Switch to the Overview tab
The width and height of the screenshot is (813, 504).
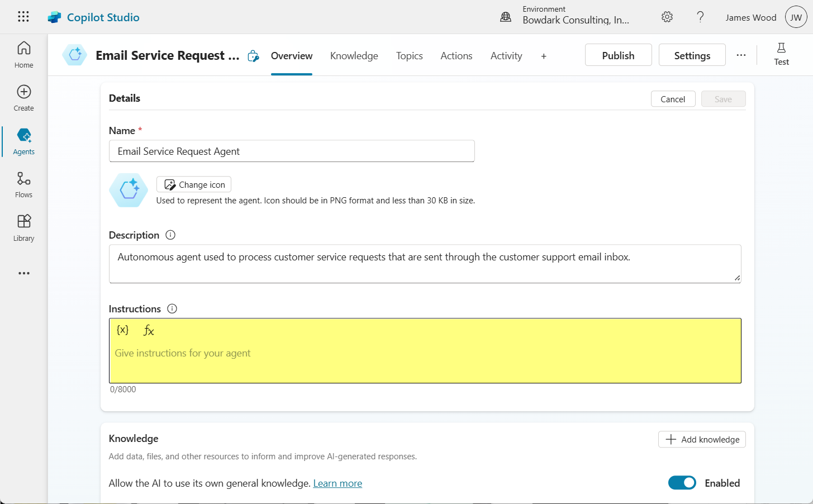tap(292, 56)
